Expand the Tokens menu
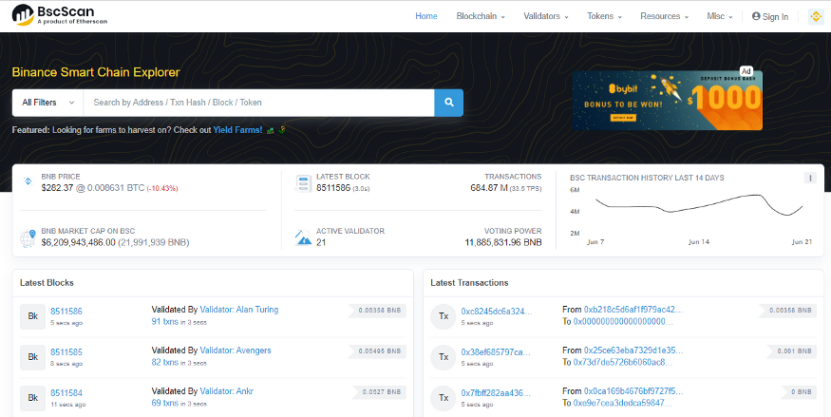Image resolution: width=831 pixels, height=417 pixels. coord(604,16)
